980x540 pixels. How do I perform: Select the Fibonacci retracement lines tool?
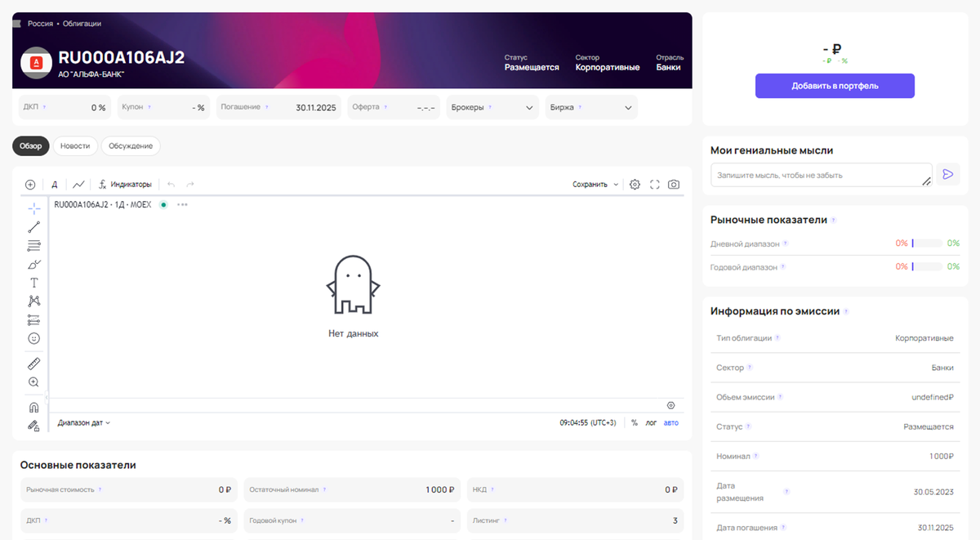tap(34, 245)
